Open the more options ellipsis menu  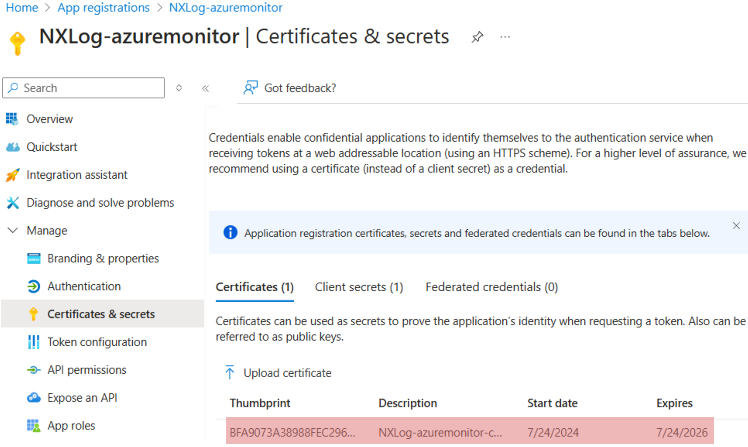tap(505, 37)
